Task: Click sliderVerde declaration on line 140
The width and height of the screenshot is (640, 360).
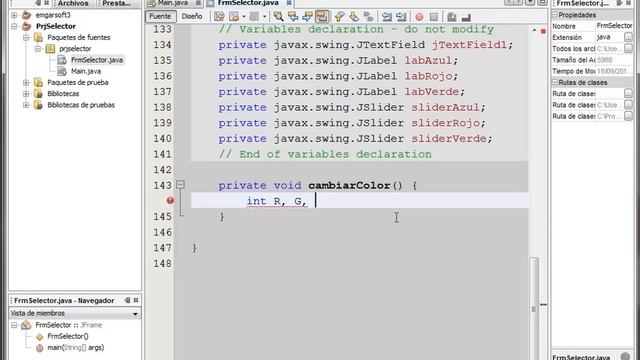Action: (449, 139)
